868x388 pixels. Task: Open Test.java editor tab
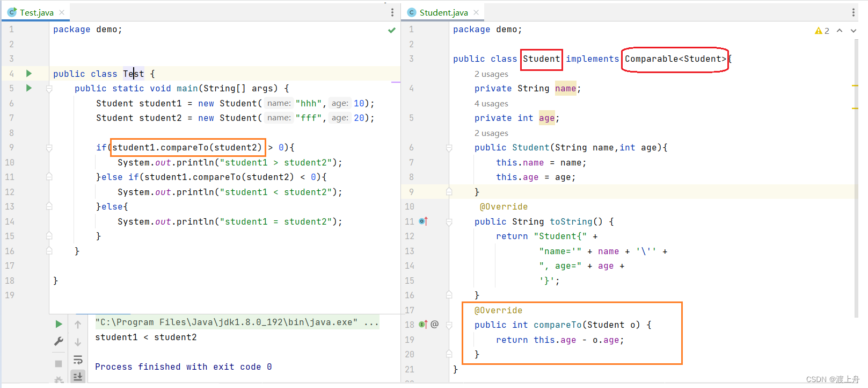point(37,12)
